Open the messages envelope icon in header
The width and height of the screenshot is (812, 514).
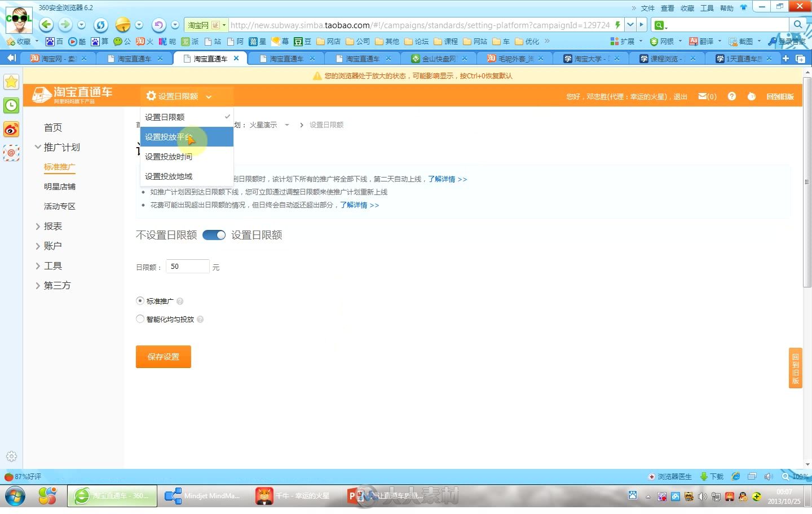pyautogui.click(x=703, y=96)
